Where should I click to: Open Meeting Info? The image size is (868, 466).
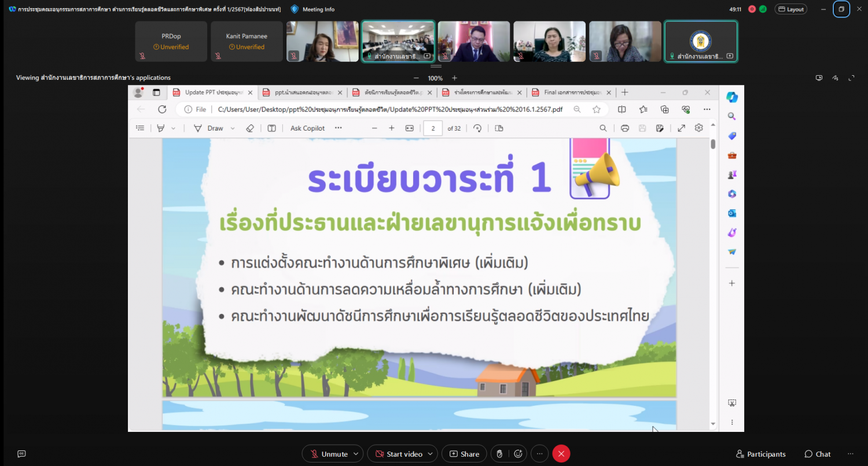[313, 9]
